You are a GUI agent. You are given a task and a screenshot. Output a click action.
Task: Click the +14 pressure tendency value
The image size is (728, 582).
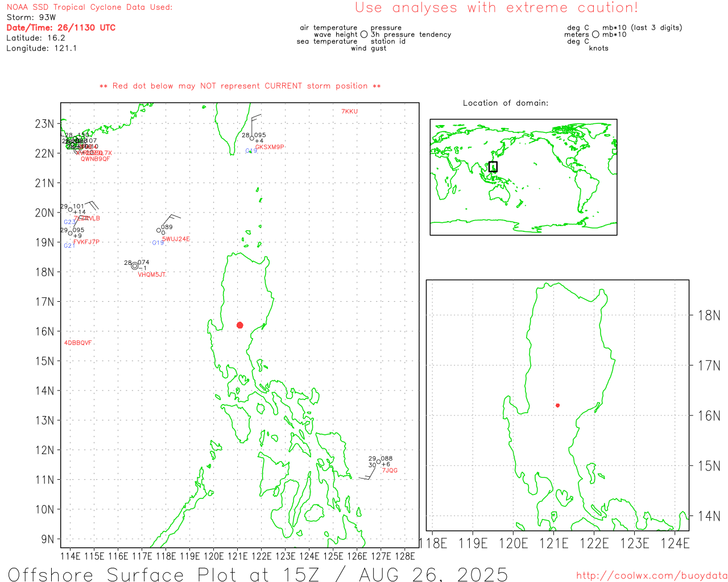(80, 212)
